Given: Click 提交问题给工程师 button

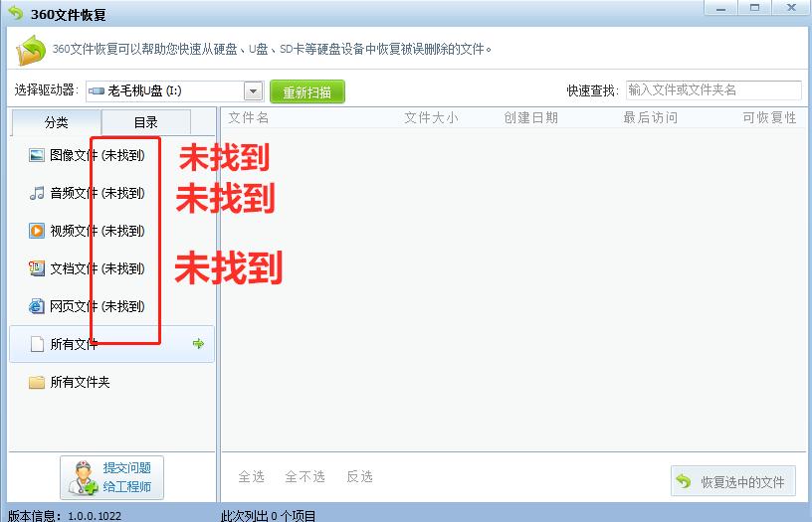Looking at the screenshot, I should point(111,477).
